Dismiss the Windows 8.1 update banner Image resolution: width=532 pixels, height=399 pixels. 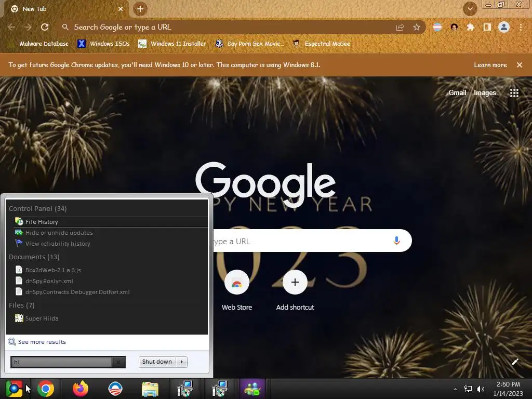[x=520, y=65]
